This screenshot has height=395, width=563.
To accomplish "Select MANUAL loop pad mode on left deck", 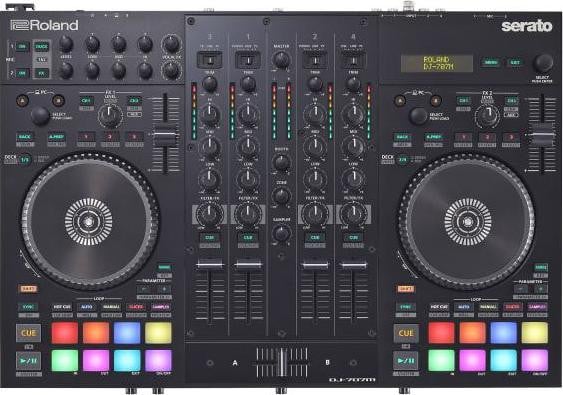I will tap(111, 307).
